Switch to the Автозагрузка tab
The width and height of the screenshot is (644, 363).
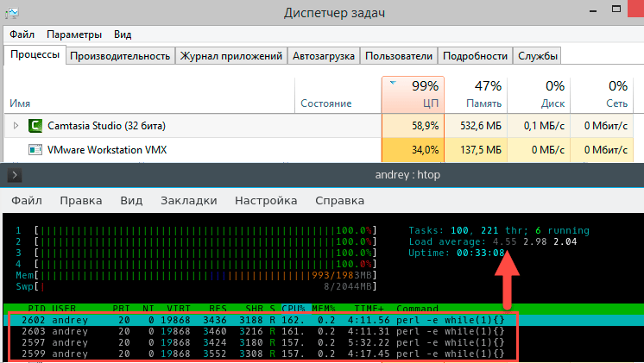(x=324, y=56)
